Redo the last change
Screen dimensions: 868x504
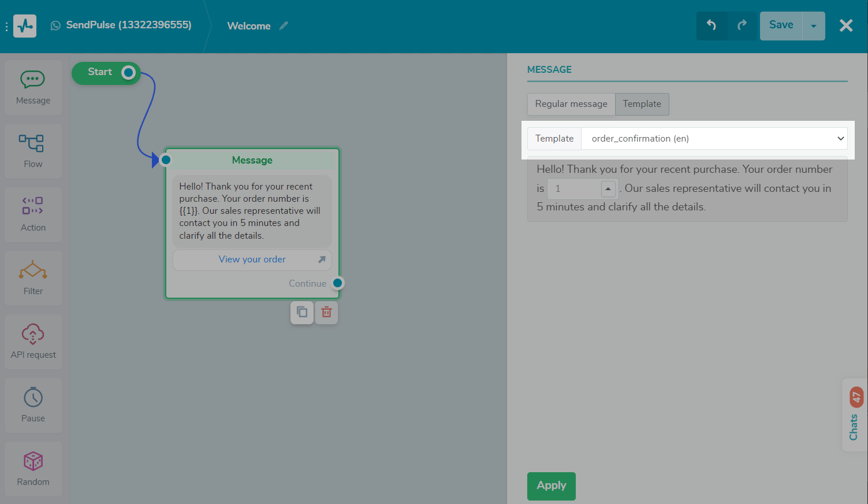742,25
